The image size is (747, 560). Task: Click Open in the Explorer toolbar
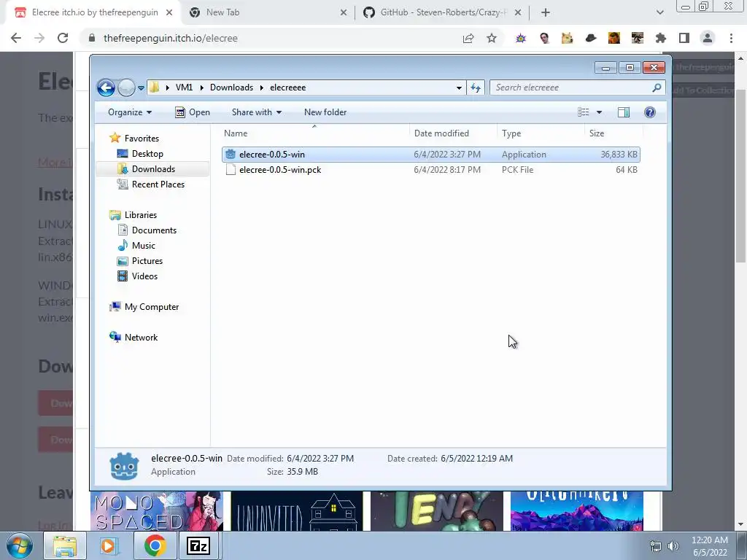coord(193,112)
